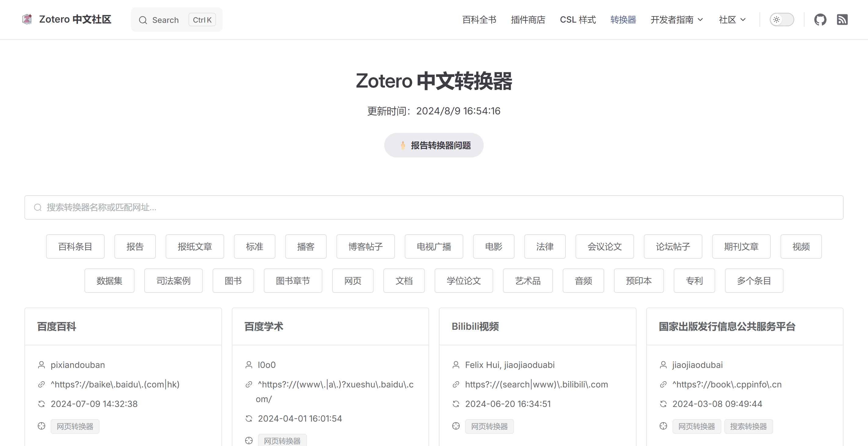Viewport: 868px width, 446px height.
Task: Filter by 电视广播 tag
Action: 434,246
